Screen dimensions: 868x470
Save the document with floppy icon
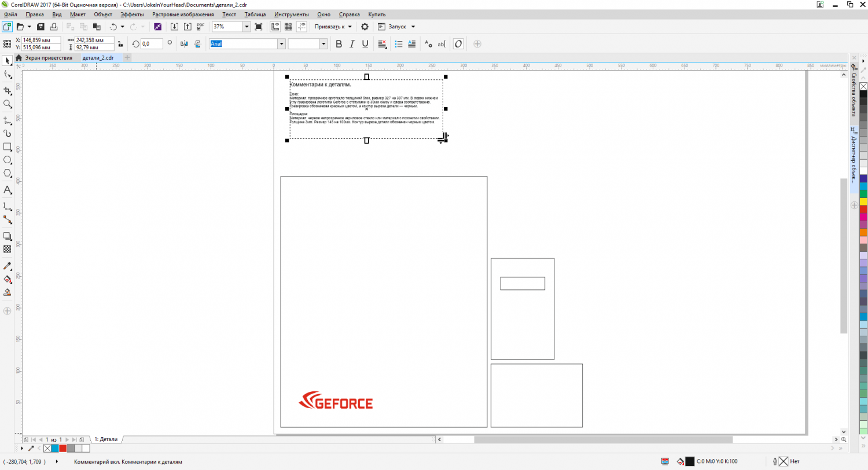click(41, 27)
